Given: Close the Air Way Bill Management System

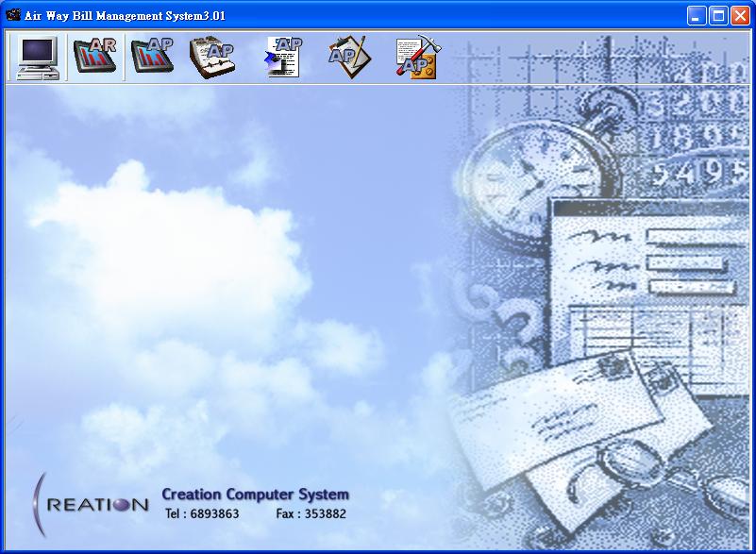Looking at the screenshot, I should pos(740,16).
